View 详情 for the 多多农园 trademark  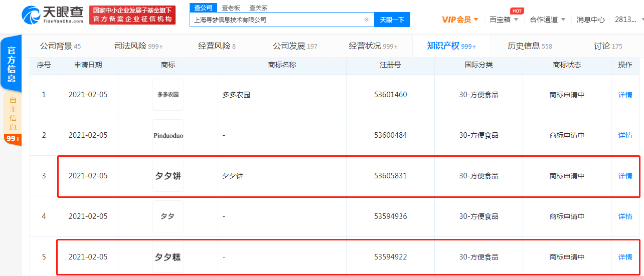[x=625, y=95]
